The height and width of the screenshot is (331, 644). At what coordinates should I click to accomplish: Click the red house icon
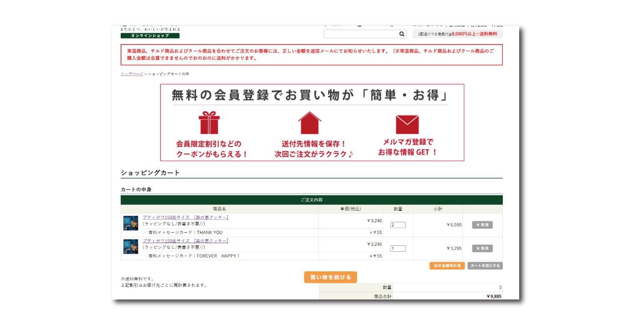tap(310, 122)
